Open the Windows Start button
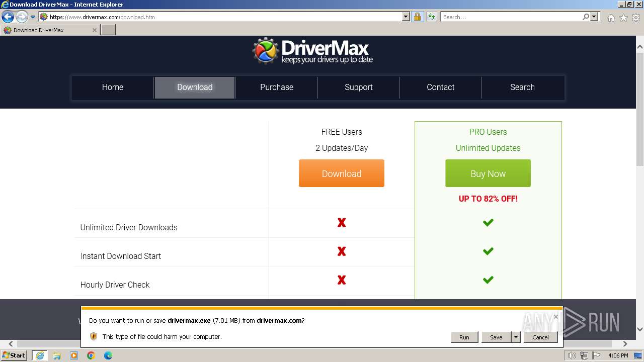The height and width of the screenshot is (362, 644). click(14, 355)
